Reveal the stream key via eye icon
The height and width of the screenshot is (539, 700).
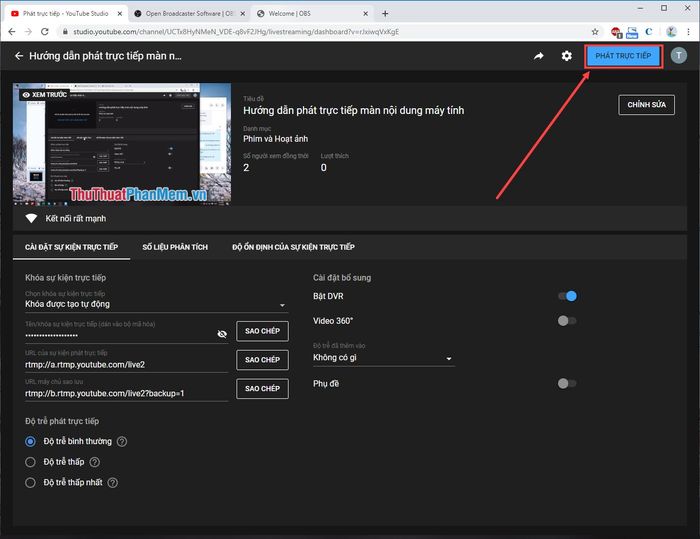click(222, 334)
